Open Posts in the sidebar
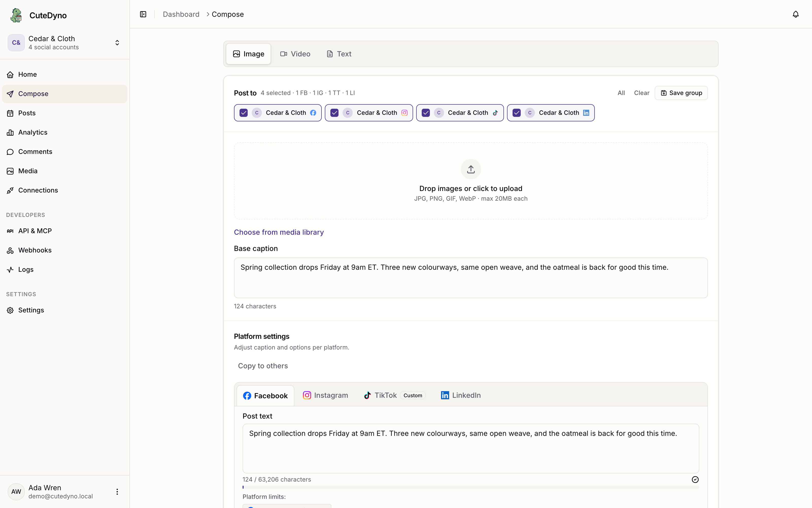The width and height of the screenshot is (812, 508). (65, 113)
